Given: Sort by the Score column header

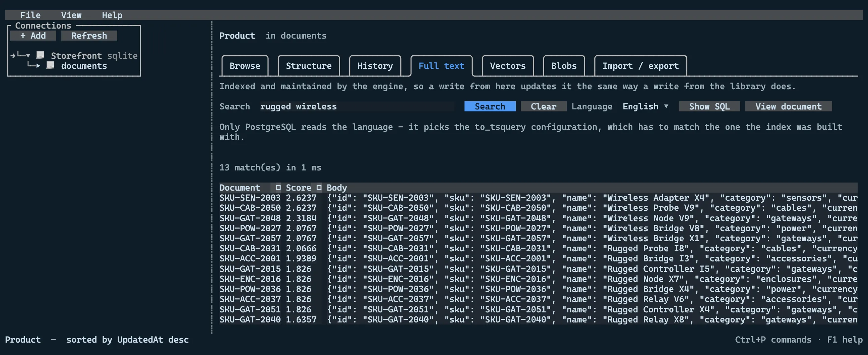Looking at the screenshot, I should click(x=298, y=188).
